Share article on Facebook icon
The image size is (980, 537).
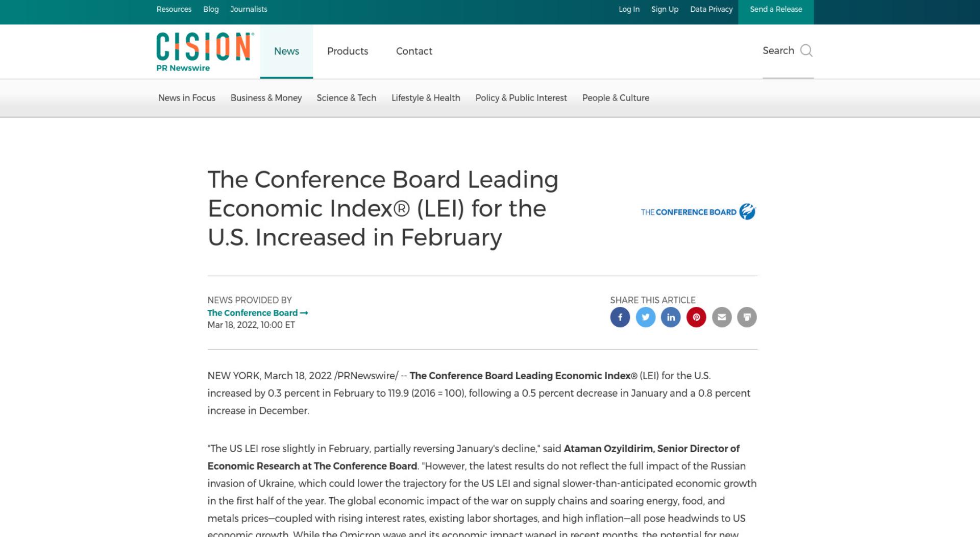(620, 317)
